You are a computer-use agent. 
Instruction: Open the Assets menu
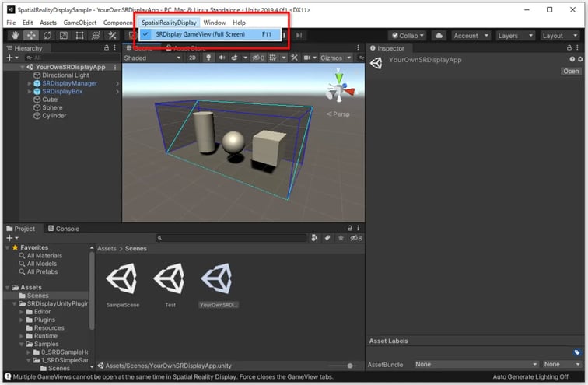click(x=48, y=23)
